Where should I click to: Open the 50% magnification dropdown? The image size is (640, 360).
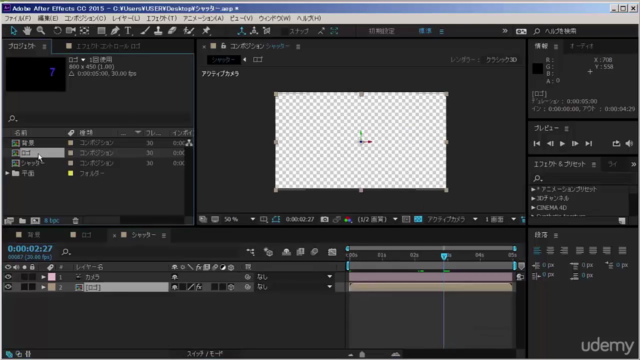tap(240, 220)
